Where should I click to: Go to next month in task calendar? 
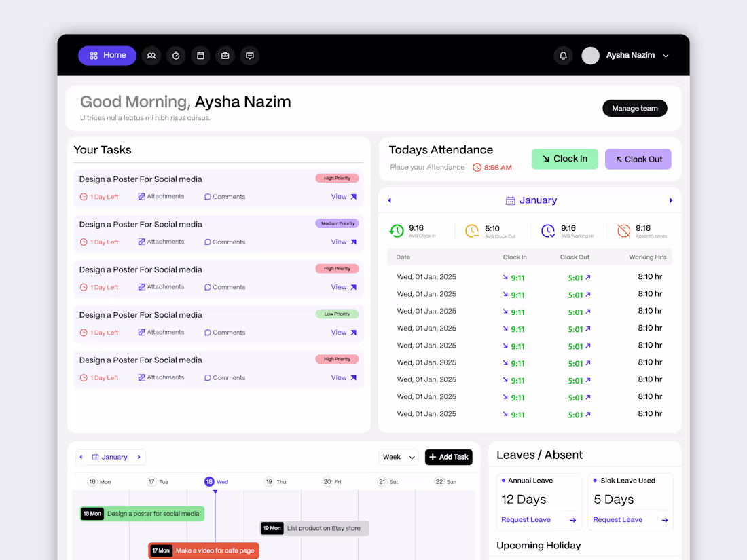[x=139, y=457]
